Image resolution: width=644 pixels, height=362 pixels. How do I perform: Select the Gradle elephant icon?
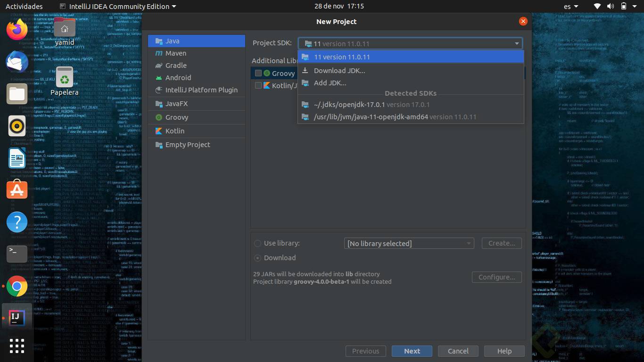158,66
